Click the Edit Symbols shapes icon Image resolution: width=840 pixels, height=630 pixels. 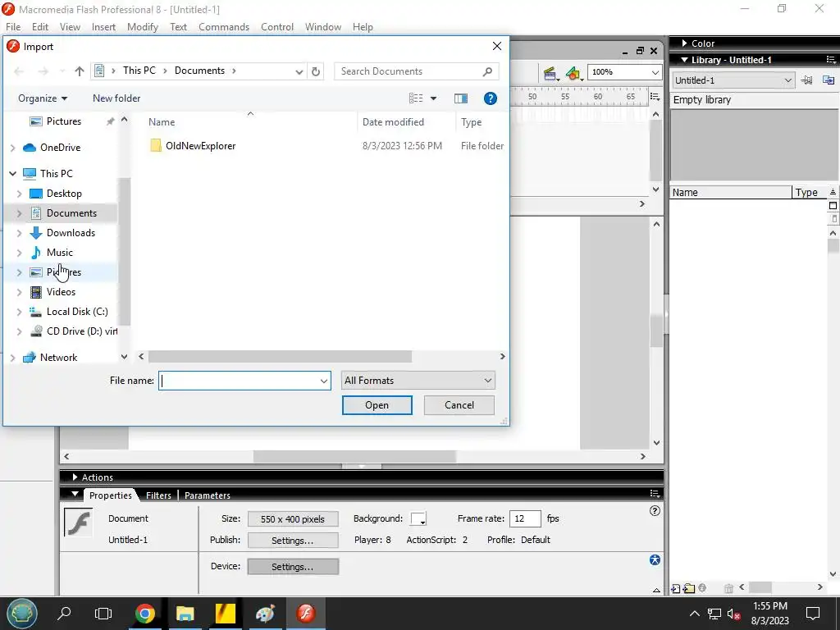(573, 73)
